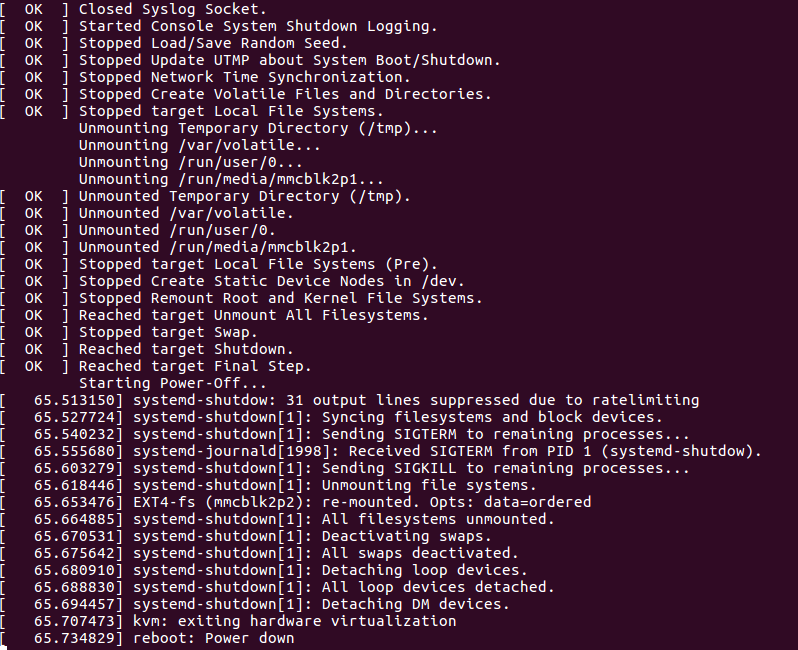This screenshot has width=798, height=650.
Task: Click the "Stopped Create Volatile Files and Directories" text
Action: 284,94
